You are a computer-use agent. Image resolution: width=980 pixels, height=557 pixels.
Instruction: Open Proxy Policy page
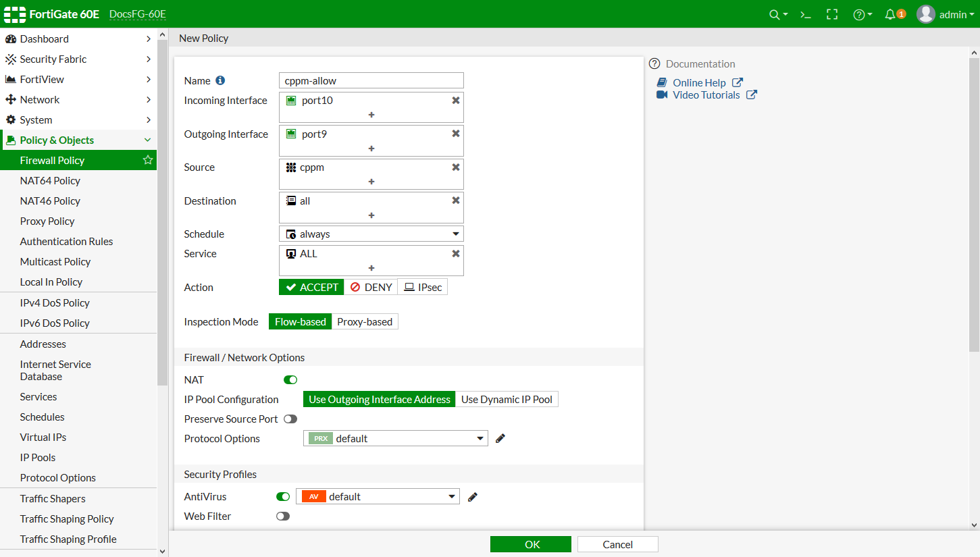[47, 221]
